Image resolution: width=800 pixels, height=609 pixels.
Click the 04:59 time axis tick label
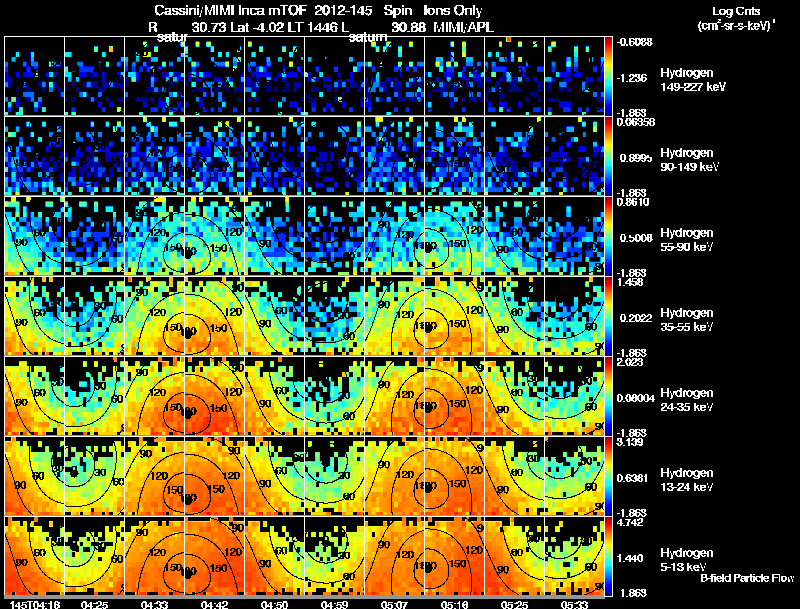click(x=335, y=605)
